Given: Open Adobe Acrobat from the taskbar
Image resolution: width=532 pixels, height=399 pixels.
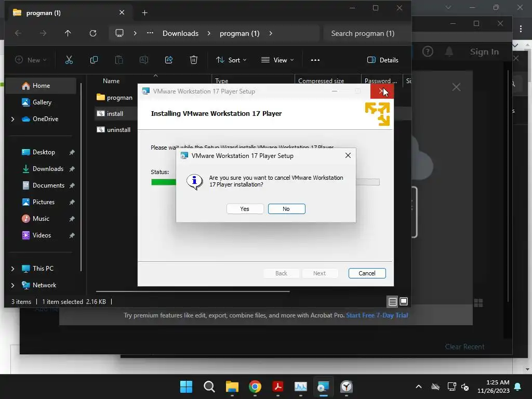Looking at the screenshot, I should [x=278, y=387].
